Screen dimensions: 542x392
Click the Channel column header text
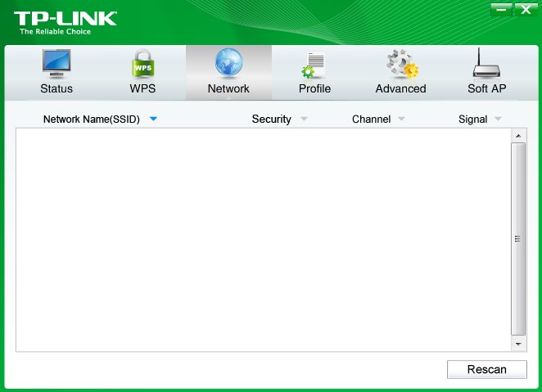coord(371,119)
